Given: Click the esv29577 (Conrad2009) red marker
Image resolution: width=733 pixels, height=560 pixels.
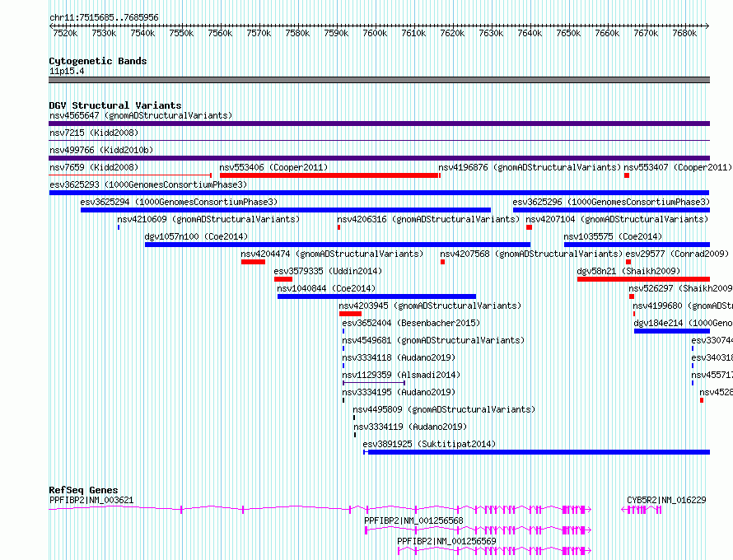Looking at the screenshot, I should tap(628, 262).
